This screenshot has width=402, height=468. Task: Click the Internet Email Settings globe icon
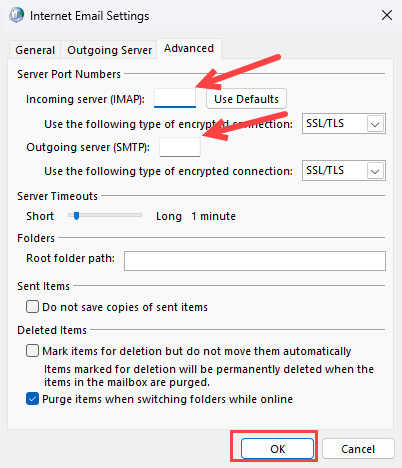pyautogui.click(x=16, y=15)
